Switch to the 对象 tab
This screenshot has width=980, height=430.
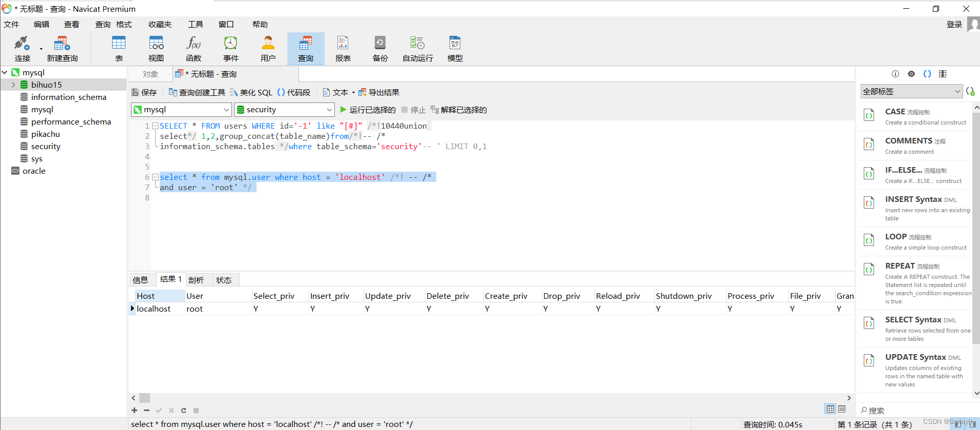pos(151,74)
